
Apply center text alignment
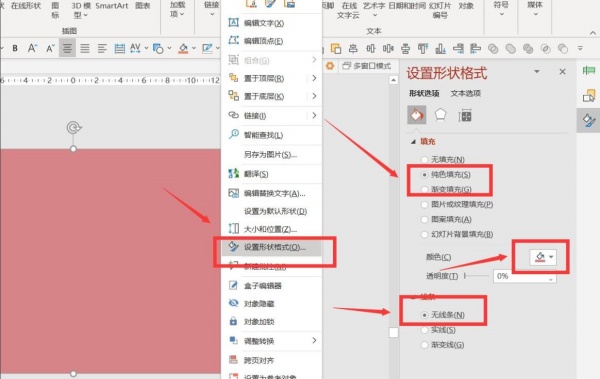click(67, 48)
